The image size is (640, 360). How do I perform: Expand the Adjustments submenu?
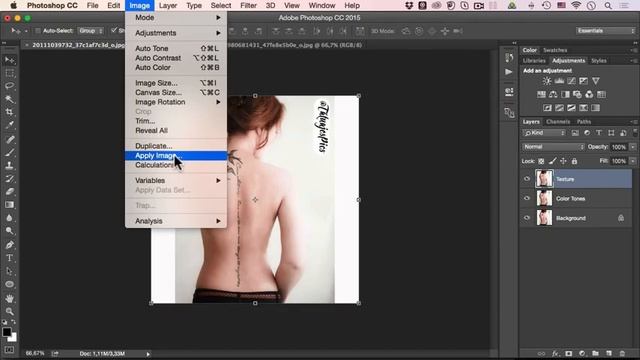(x=176, y=33)
